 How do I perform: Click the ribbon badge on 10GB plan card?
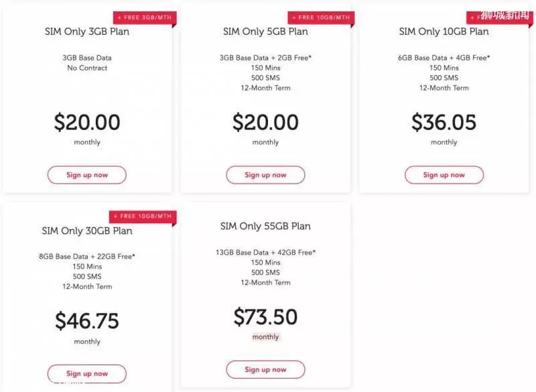tap(499, 18)
